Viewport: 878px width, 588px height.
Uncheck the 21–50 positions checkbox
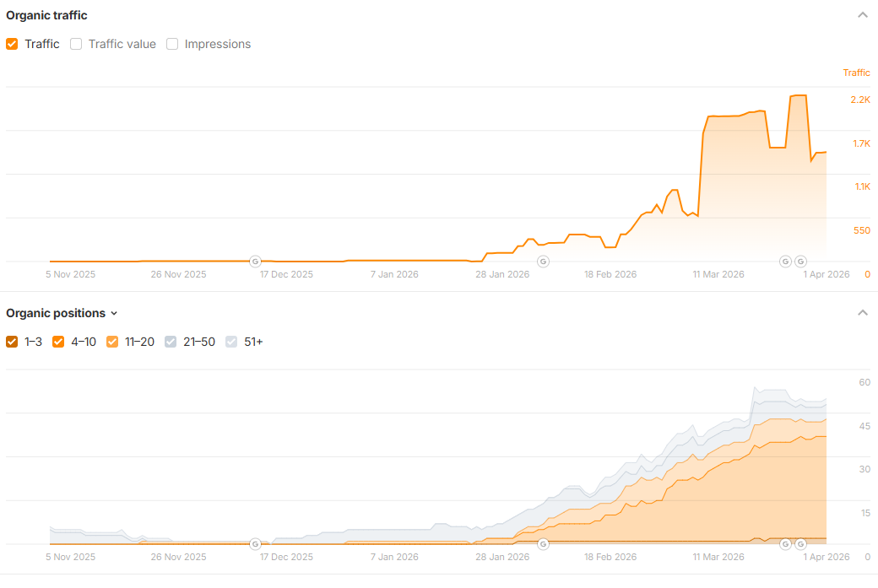point(171,342)
